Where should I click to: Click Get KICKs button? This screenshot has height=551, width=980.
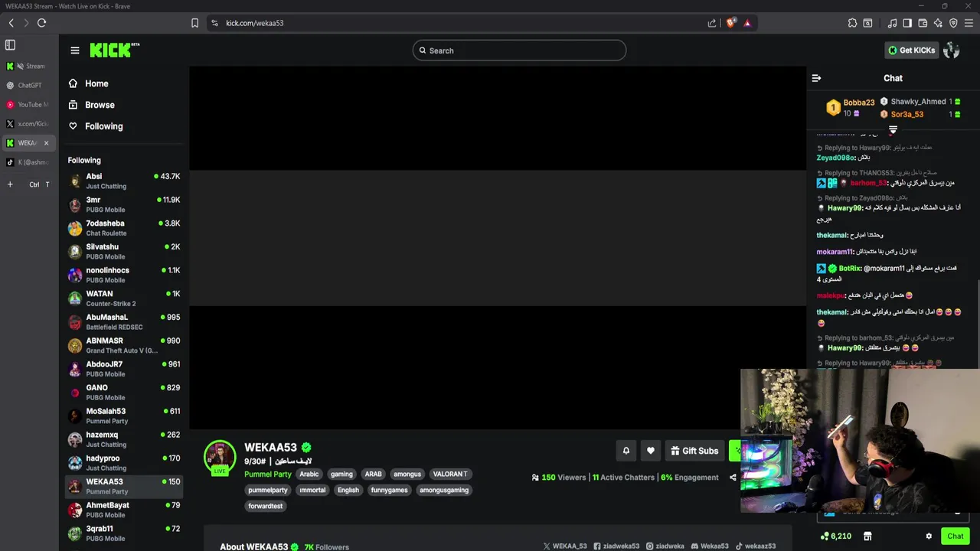coord(911,51)
